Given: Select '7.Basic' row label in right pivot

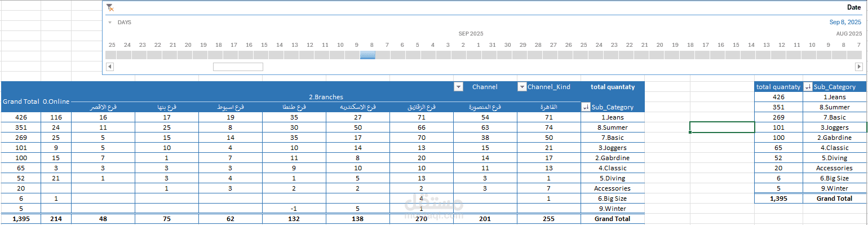Looking at the screenshot, I should (835, 117).
